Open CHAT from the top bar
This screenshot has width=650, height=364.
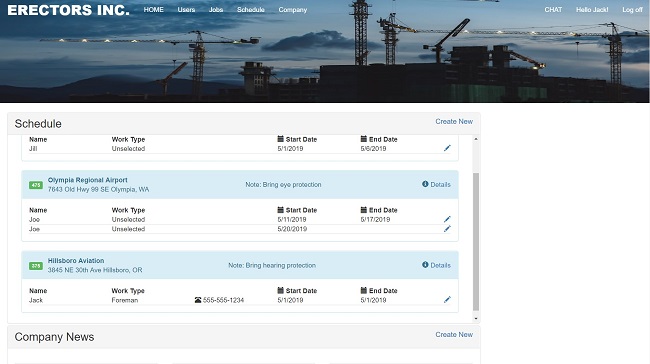coord(553,10)
